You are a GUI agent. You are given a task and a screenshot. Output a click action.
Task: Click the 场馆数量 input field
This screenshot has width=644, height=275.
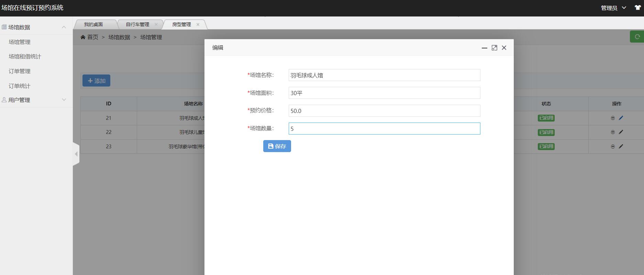click(x=384, y=129)
